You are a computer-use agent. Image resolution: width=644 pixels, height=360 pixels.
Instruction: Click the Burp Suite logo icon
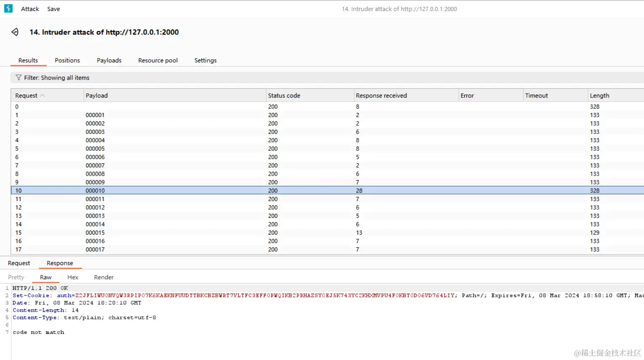[x=8, y=8]
